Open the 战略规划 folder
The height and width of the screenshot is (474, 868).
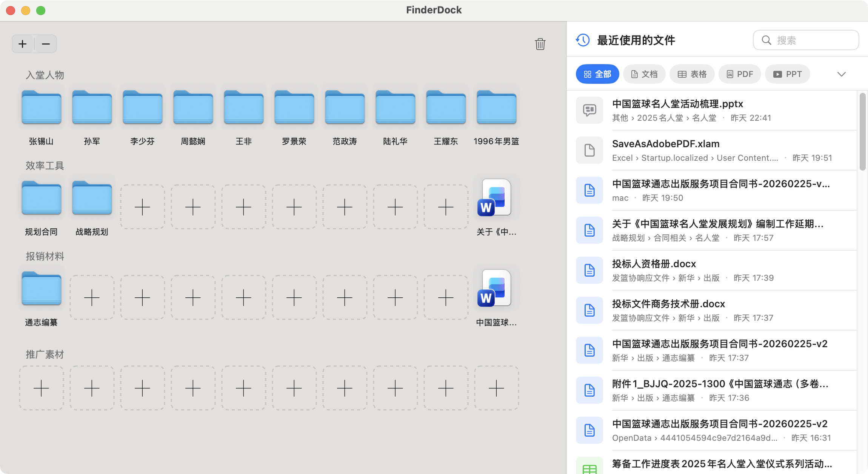92,198
